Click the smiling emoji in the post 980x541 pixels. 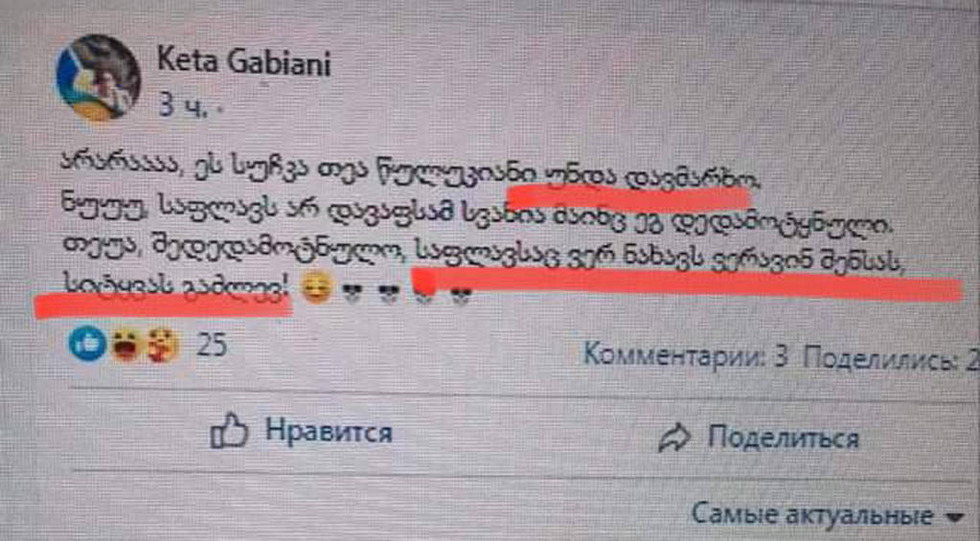(x=316, y=288)
